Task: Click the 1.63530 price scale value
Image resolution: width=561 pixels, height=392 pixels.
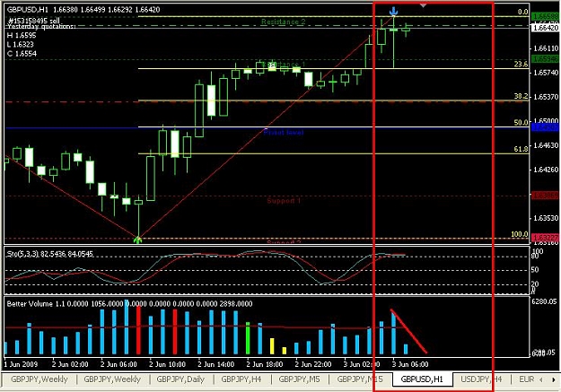Action: coord(546,218)
